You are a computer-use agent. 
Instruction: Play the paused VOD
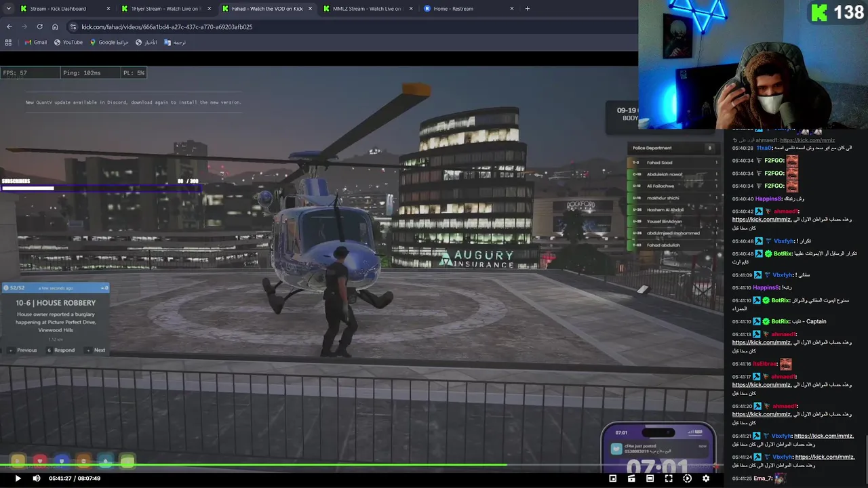click(18, 479)
